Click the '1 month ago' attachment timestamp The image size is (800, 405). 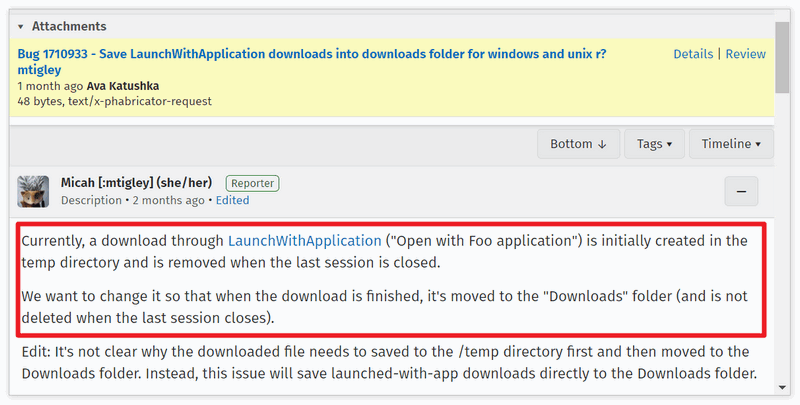tap(50, 86)
